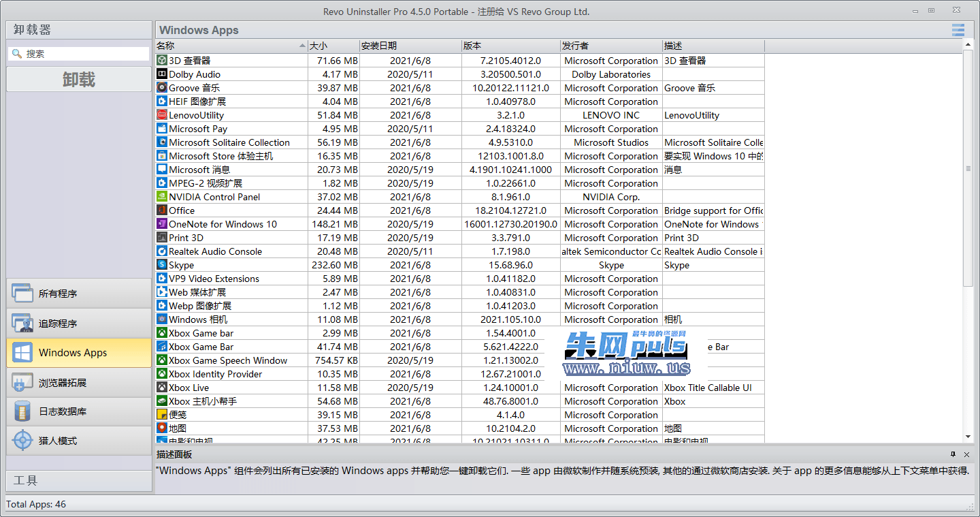Click the Dolby Laboratories publisher cell
980x517 pixels.
coord(611,74)
